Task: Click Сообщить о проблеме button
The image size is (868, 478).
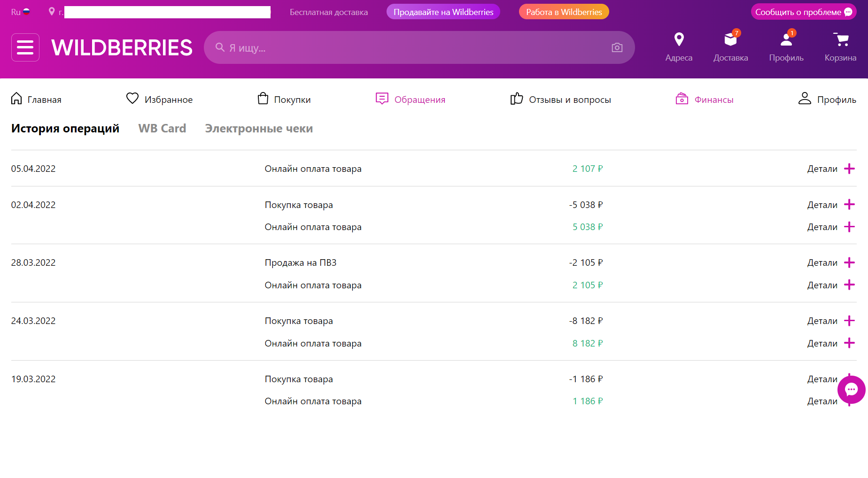Action: click(x=804, y=12)
